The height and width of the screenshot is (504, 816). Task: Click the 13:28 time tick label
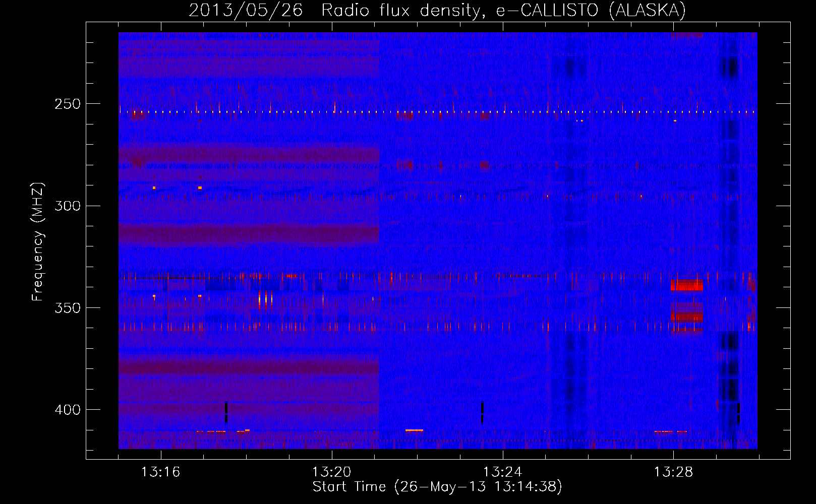click(x=674, y=472)
